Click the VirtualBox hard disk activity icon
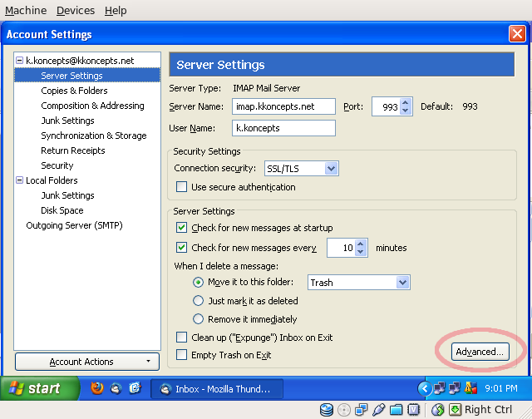 pos(327,410)
